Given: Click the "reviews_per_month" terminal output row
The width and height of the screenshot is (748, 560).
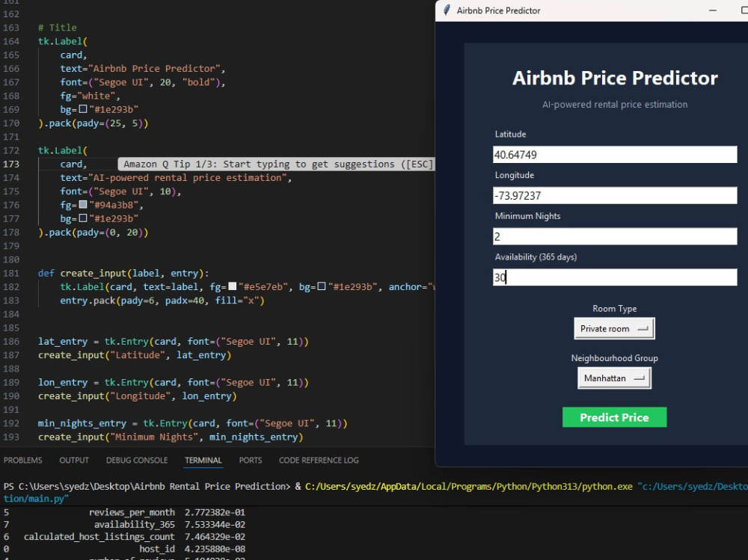Looking at the screenshot, I should click(x=124, y=512).
